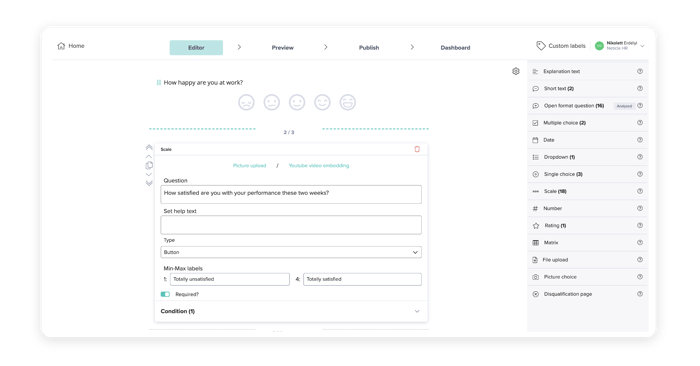Viewport: 700px width, 366px height.
Task: Move question to bottom with double down arrow
Action: [x=149, y=183]
